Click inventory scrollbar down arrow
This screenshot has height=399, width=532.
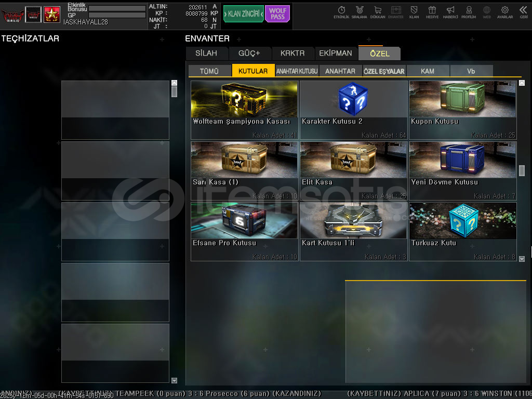(x=522, y=259)
